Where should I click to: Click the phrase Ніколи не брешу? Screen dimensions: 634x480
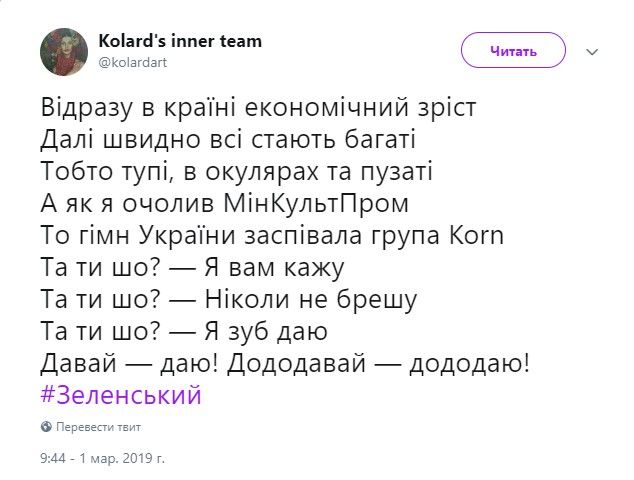pos(311,300)
